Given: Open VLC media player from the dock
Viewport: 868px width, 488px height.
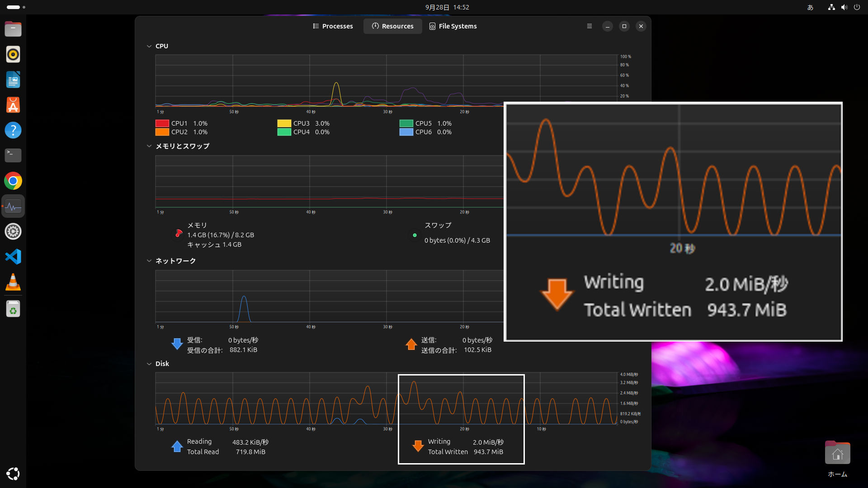Looking at the screenshot, I should (x=13, y=282).
